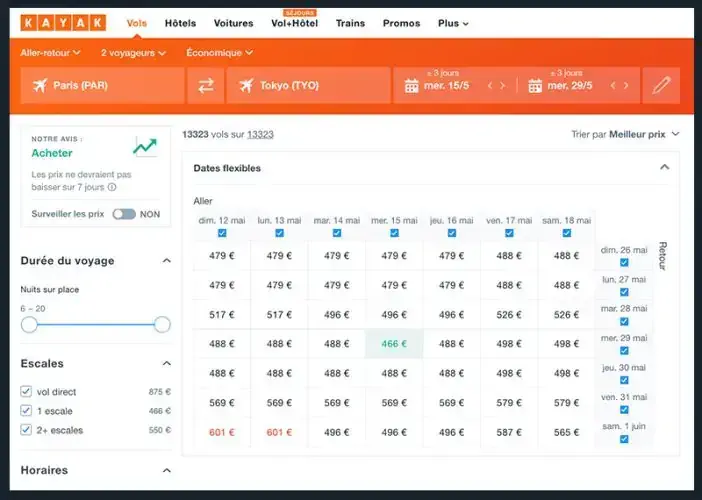The width and height of the screenshot is (702, 500).
Task: Open the Aller-retour trip type dropdown
Action: (x=51, y=52)
